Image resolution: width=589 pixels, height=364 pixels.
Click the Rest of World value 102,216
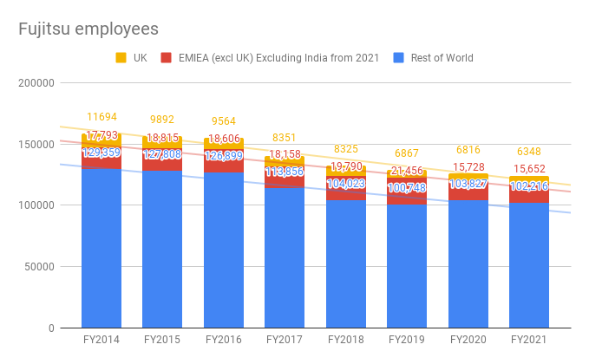click(529, 186)
